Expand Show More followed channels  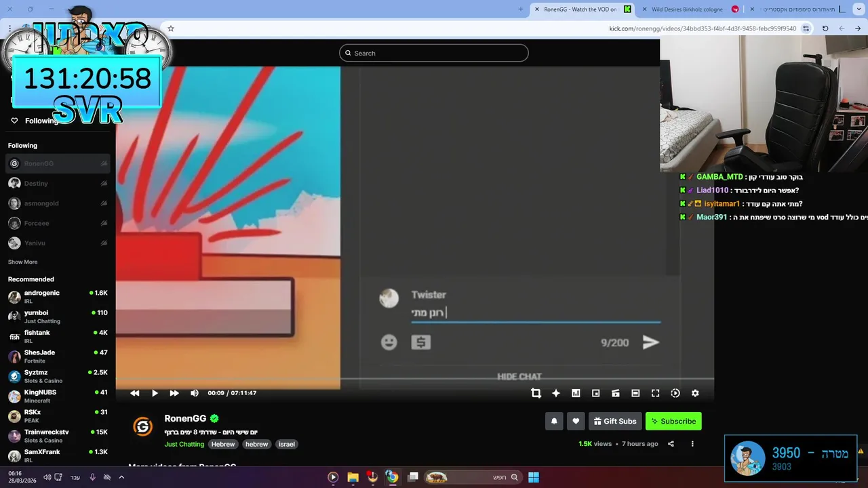22,262
